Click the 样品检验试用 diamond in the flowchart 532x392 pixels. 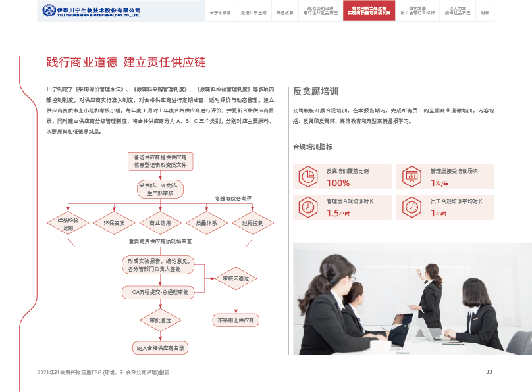68,223
